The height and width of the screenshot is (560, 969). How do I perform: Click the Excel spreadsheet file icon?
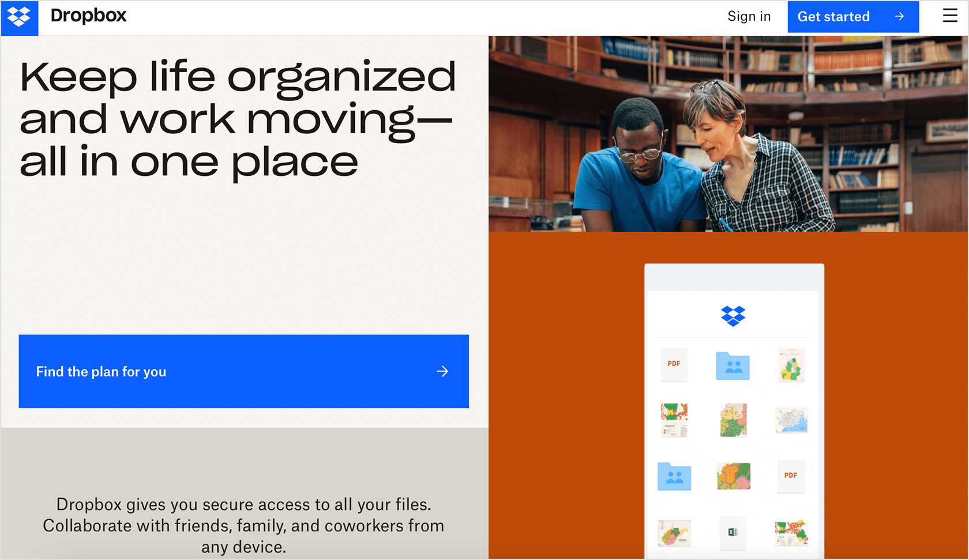tap(733, 531)
